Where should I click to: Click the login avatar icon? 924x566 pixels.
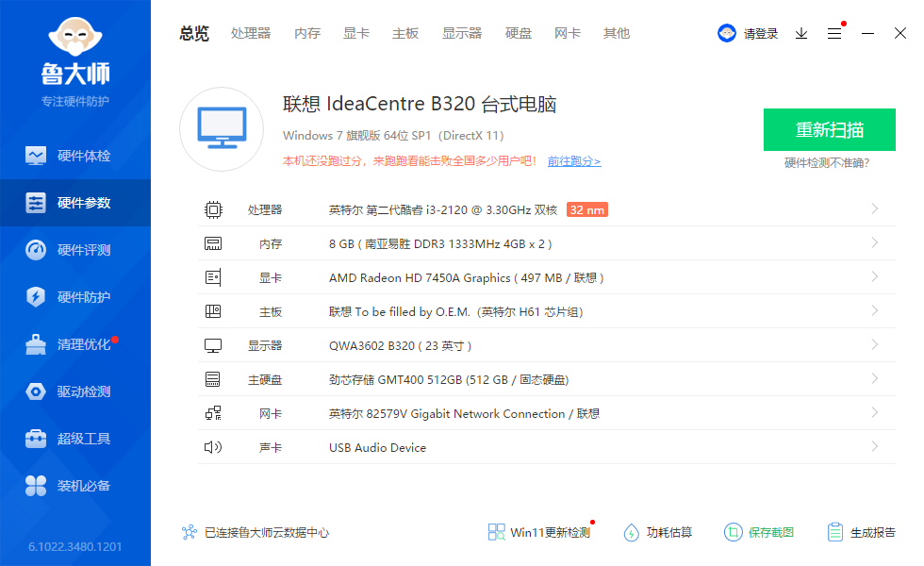(x=727, y=33)
